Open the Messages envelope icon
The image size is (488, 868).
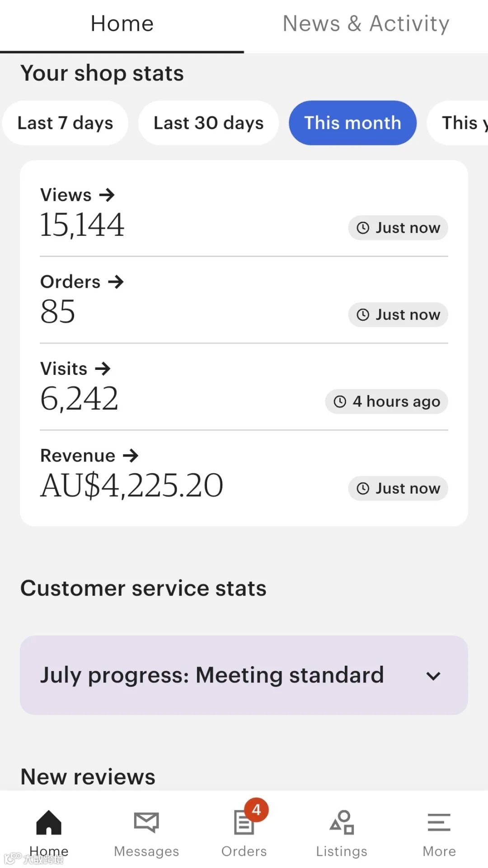[x=146, y=822]
